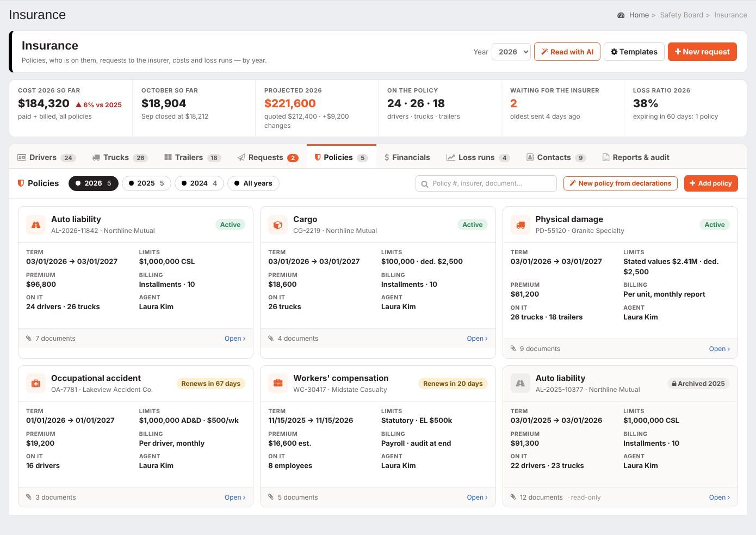This screenshot has height=535, width=756.
Task: Open the Cargo policy details
Action: point(477,339)
